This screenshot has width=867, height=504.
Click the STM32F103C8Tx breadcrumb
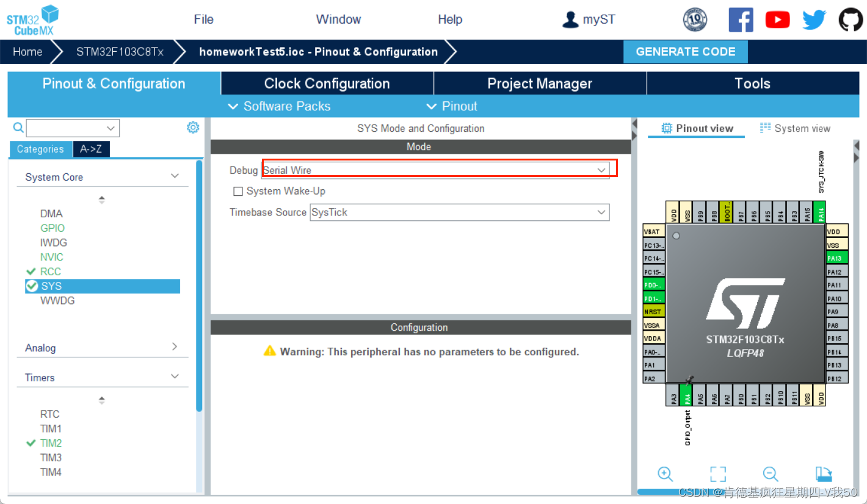pyautogui.click(x=120, y=52)
